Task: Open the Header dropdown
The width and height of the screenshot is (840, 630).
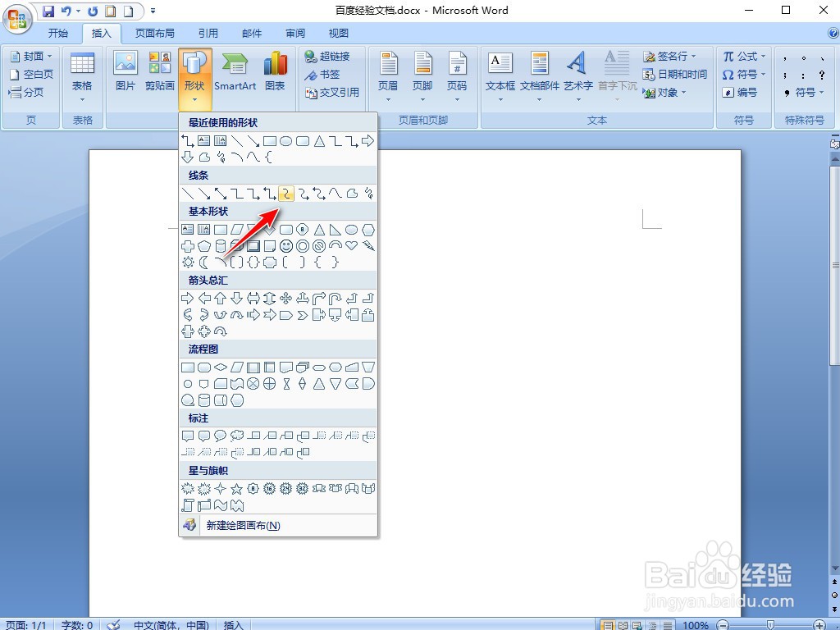Action: 388,78
